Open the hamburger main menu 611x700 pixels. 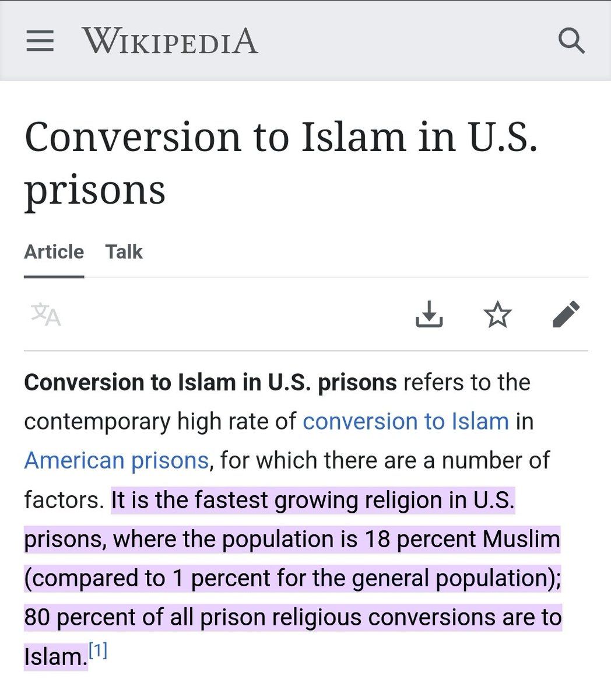[x=40, y=41]
